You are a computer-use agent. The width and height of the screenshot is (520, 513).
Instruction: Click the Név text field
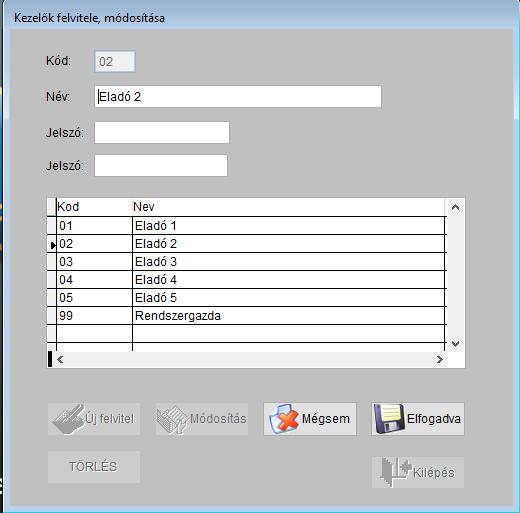click(x=238, y=97)
